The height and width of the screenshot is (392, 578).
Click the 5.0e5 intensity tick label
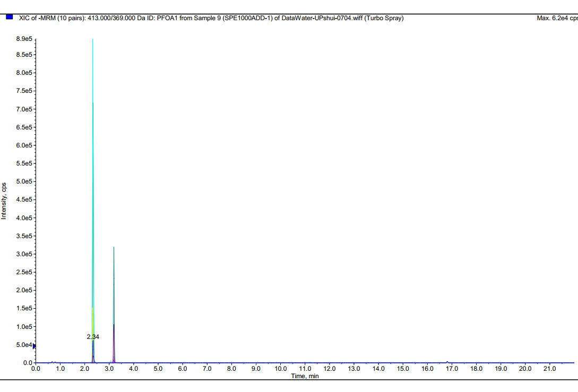point(24,181)
